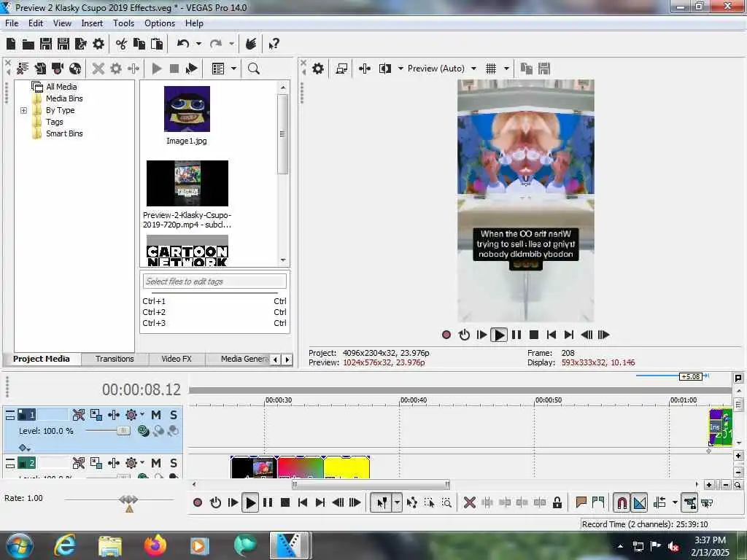
Task: Pause playback under video preview
Action: click(x=516, y=335)
